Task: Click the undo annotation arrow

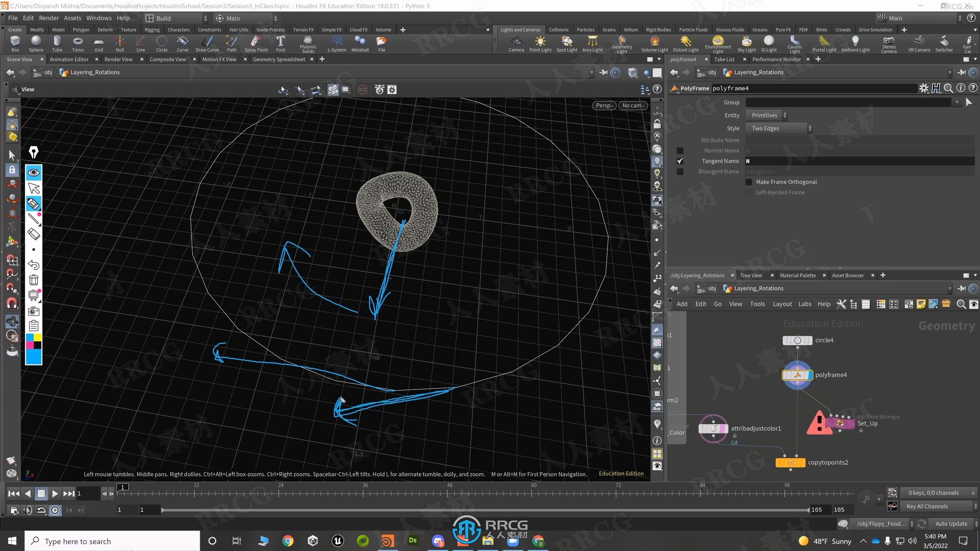Action: click(34, 265)
